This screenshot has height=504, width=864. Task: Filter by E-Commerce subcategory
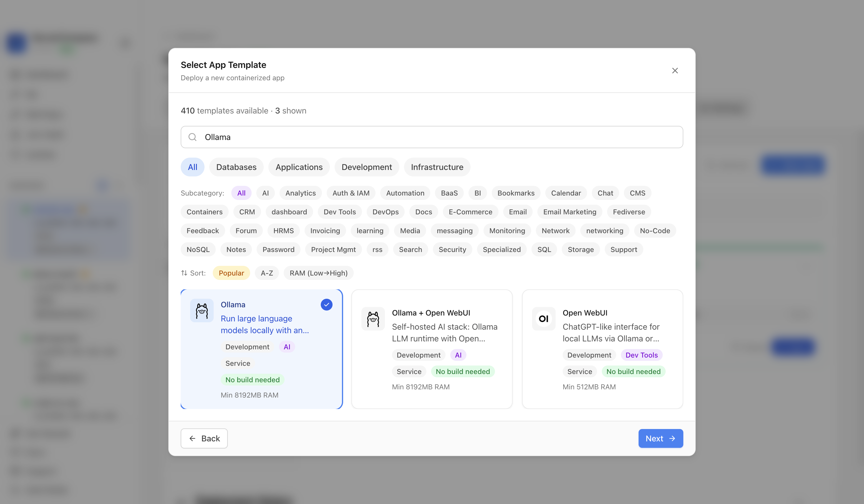470,212
